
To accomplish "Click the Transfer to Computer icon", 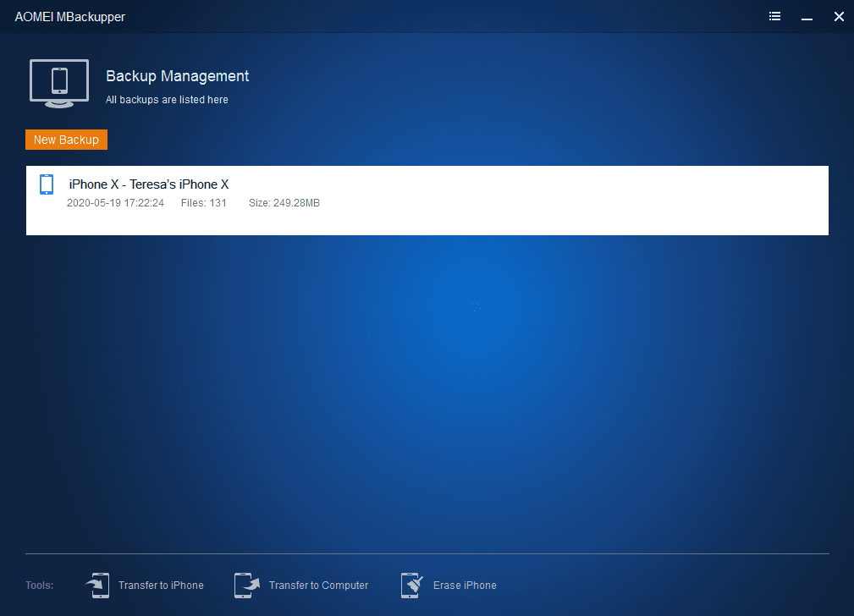I will coord(247,586).
